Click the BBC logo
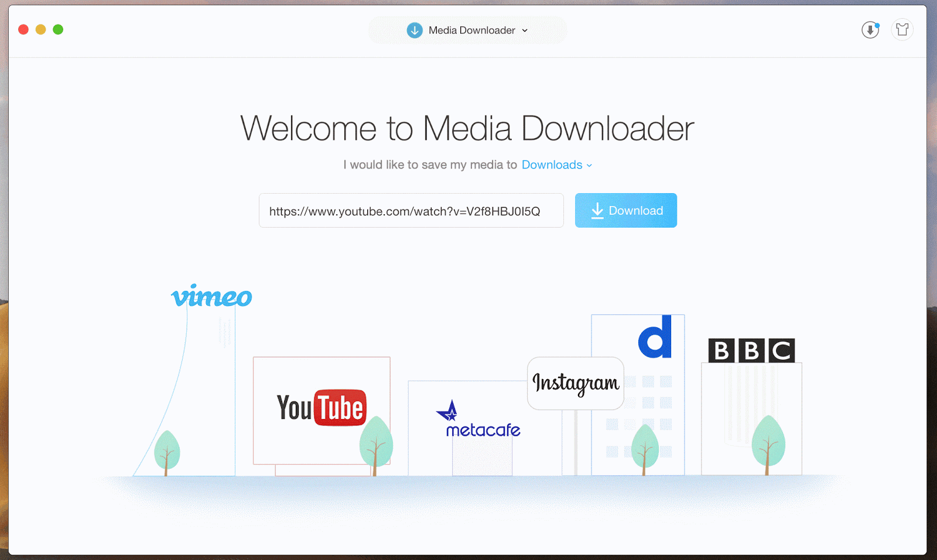This screenshot has width=937, height=560. [751, 351]
